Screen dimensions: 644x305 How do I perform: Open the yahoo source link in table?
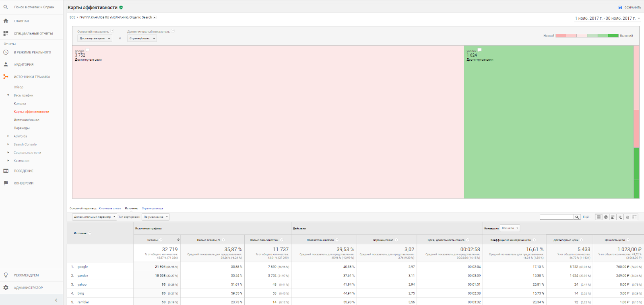[82, 285]
